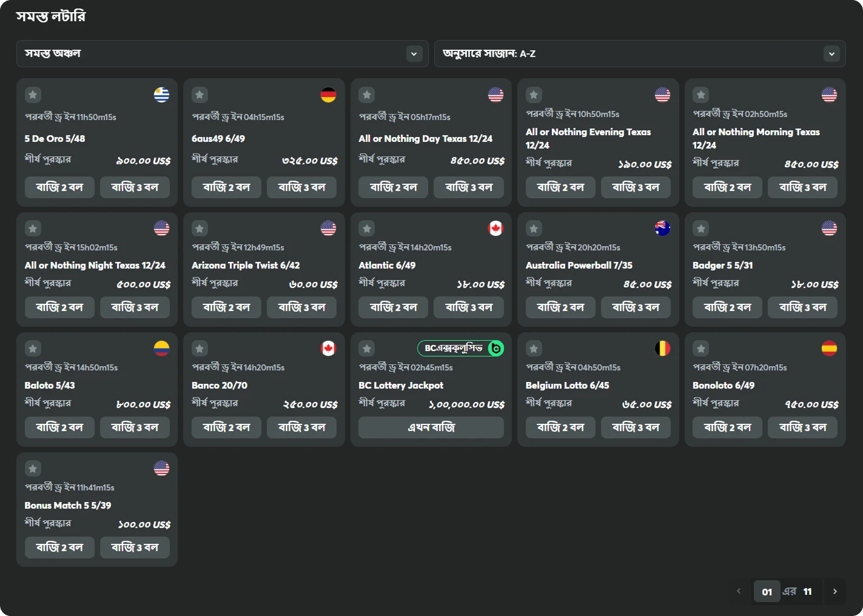This screenshot has height=616, width=863.
Task: Toggle favorite star for Bonus Match 5
Action: [x=33, y=469]
